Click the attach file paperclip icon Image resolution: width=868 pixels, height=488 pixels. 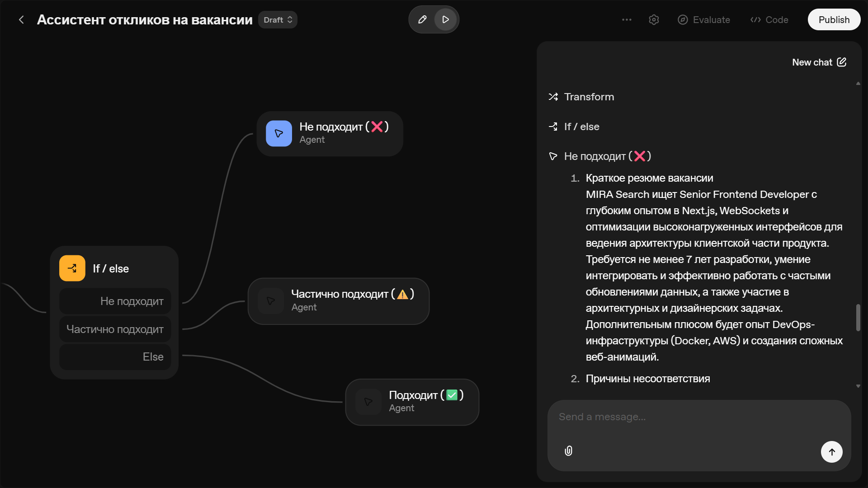(569, 451)
